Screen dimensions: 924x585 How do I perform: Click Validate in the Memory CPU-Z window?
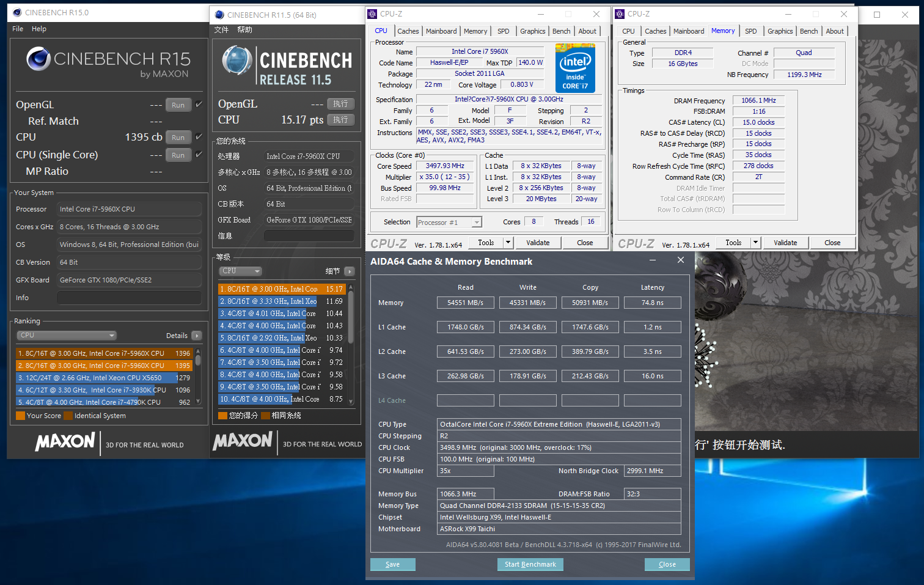coord(785,243)
